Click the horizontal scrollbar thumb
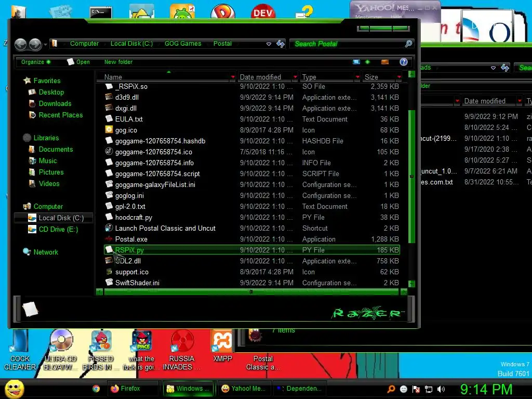The height and width of the screenshot is (399, 532). 251,292
